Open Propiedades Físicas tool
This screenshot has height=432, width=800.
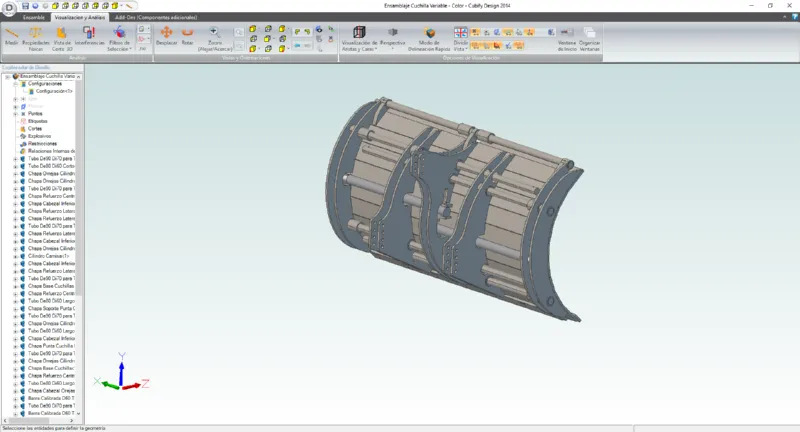36,36
